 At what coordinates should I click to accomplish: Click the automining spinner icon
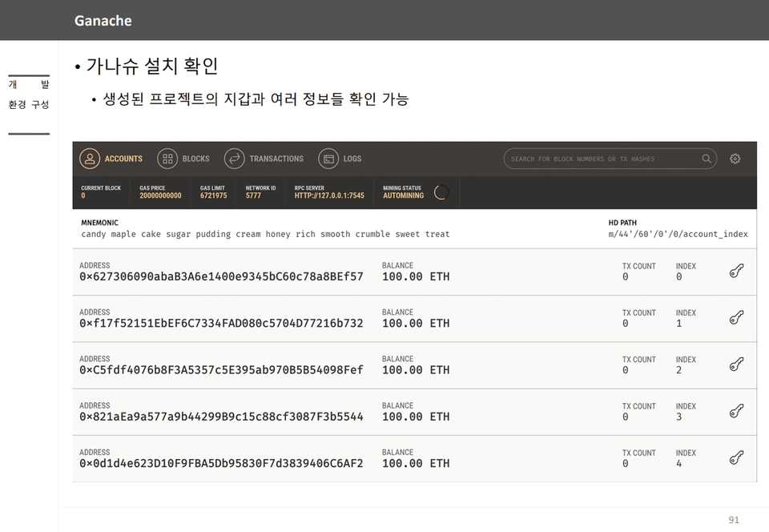pos(441,192)
